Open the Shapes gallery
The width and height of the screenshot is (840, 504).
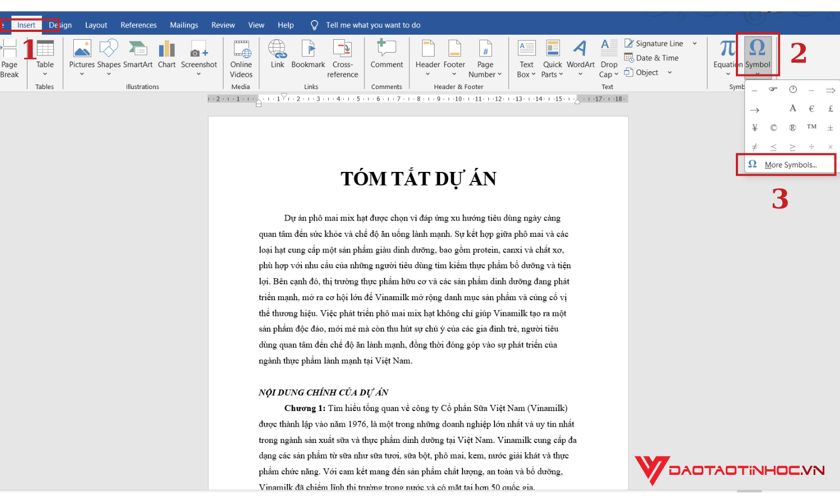point(109,58)
